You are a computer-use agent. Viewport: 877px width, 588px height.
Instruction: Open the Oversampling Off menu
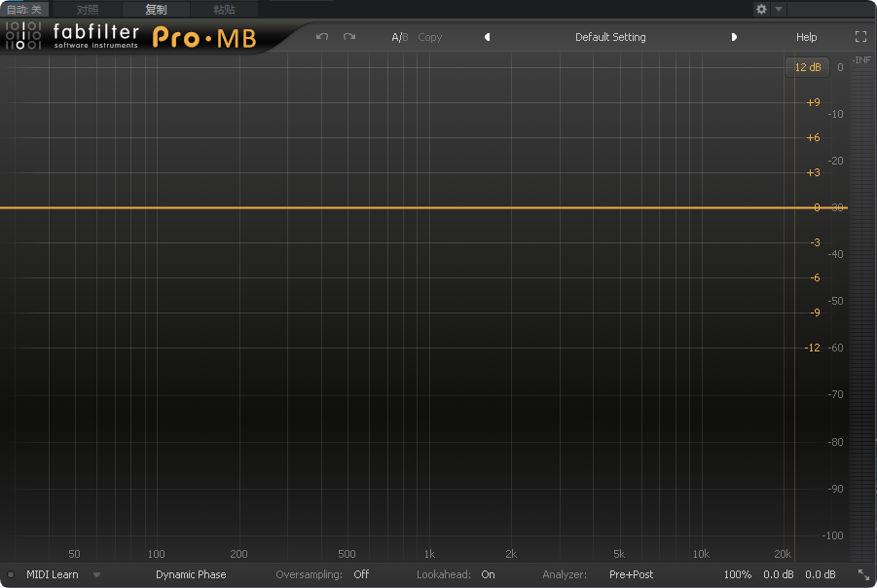tap(361, 574)
